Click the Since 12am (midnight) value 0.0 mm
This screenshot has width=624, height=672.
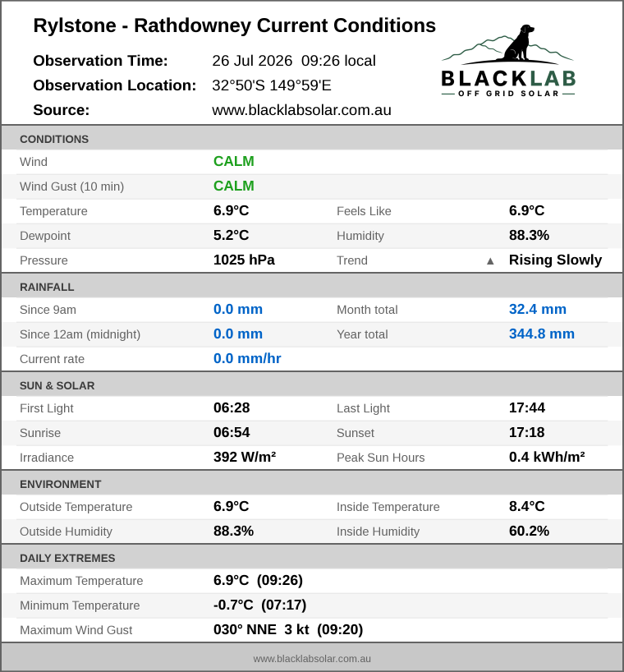[238, 334]
